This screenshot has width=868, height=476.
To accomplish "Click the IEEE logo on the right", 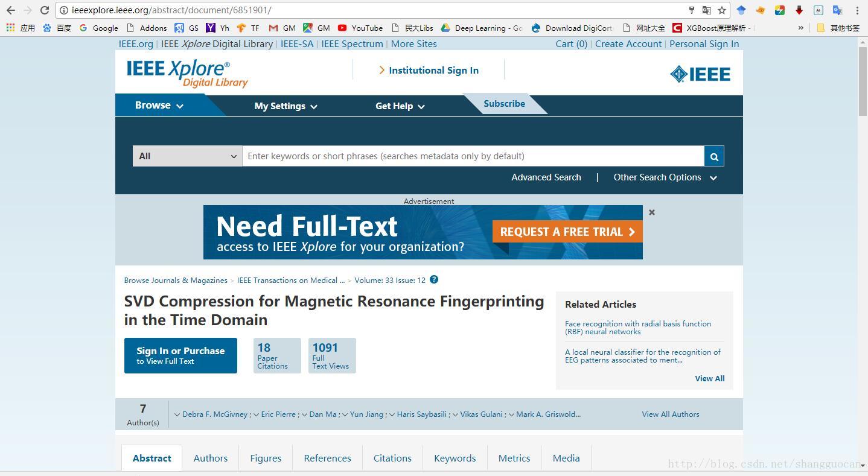I will coord(700,74).
